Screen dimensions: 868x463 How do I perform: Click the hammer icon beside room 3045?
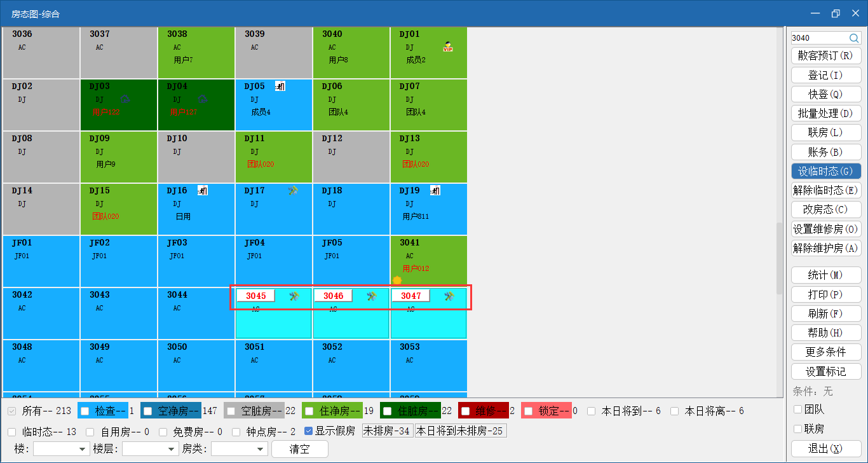(294, 296)
